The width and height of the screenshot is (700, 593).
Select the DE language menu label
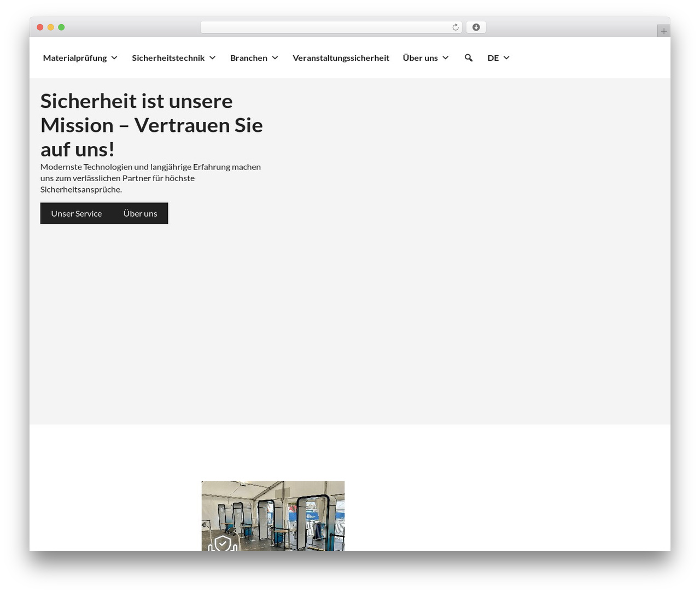[x=493, y=58]
